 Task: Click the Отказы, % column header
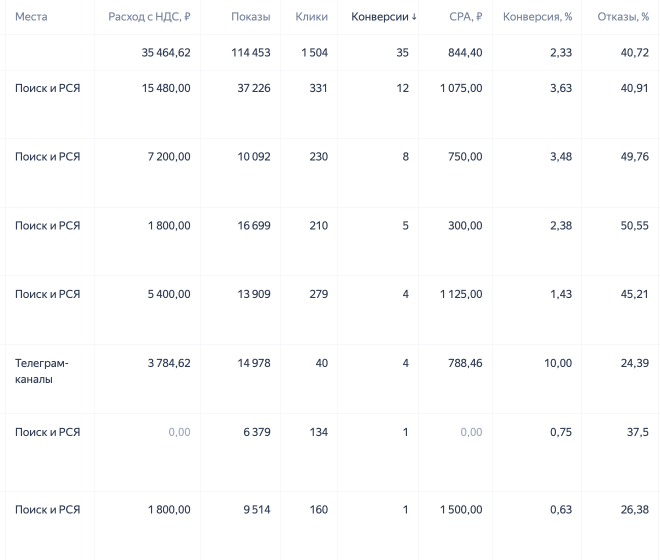[x=623, y=17]
